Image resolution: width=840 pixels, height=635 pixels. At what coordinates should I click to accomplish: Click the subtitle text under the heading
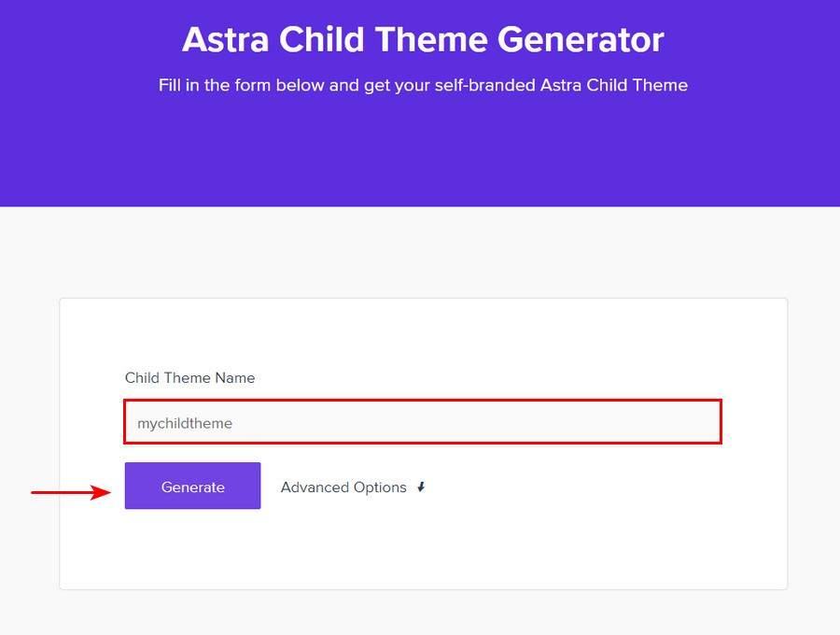pyautogui.click(x=422, y=85)
